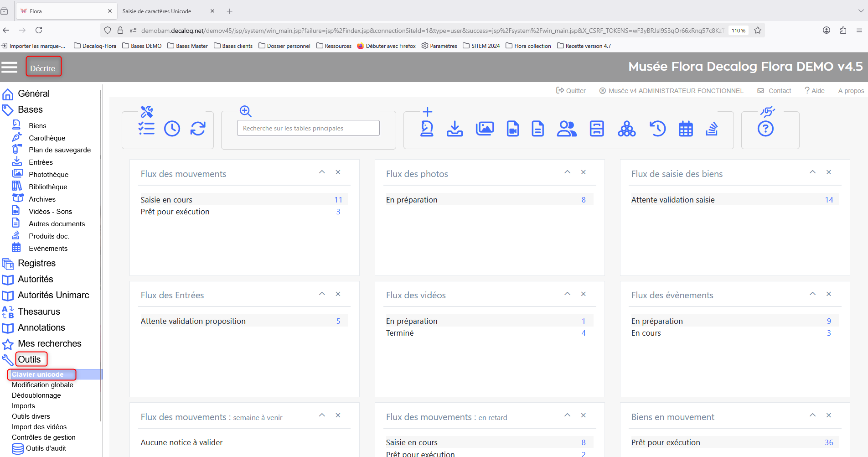868x457 pixels.
Task: Open the photo library icon in toolbar
Action: [x=485, y=129]
